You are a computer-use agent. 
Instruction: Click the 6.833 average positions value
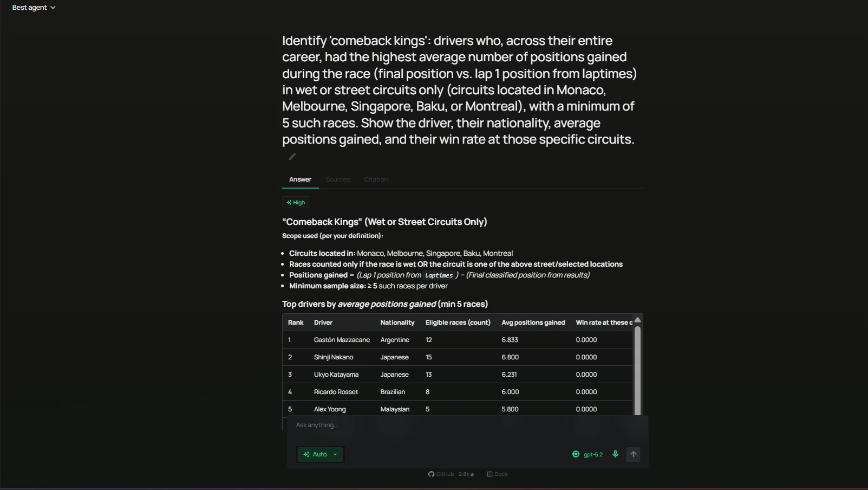tap(510, 340)
